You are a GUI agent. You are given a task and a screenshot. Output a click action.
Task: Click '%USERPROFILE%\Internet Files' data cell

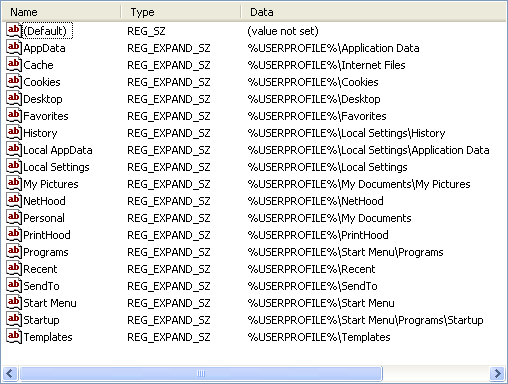coord(326,65)
